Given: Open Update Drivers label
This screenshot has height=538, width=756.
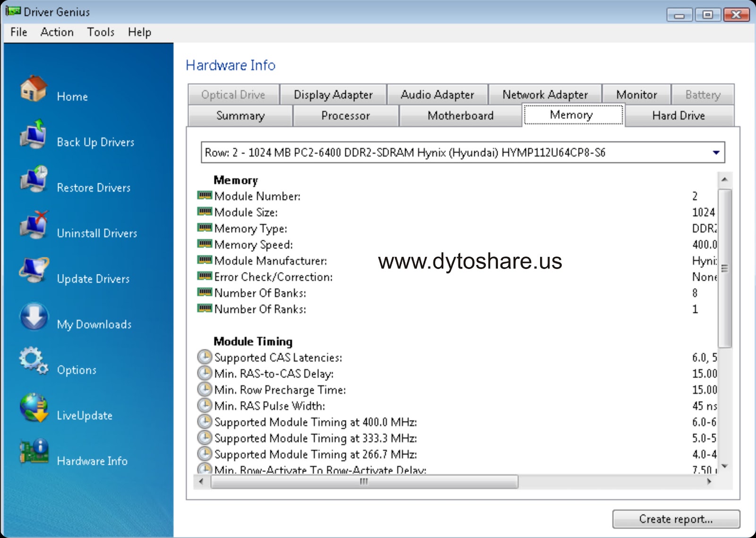Looking at the screenshot, I should (93, 278).
